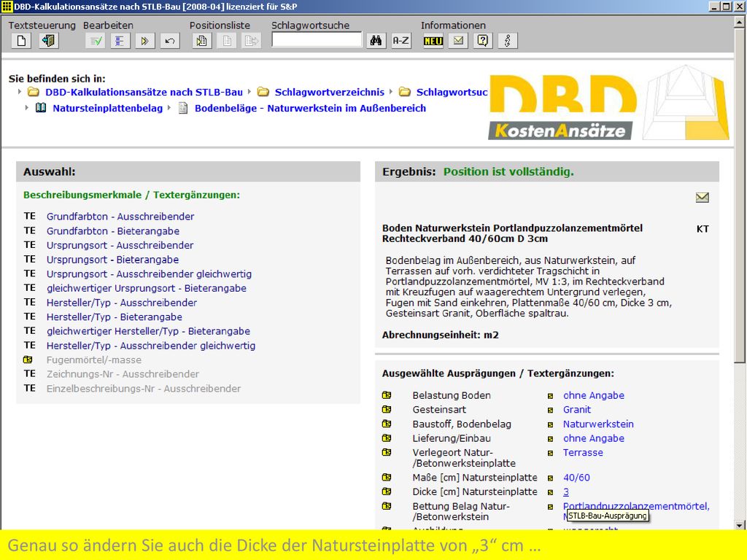Change the Belastung Boden value ohne Angabe

594,395
